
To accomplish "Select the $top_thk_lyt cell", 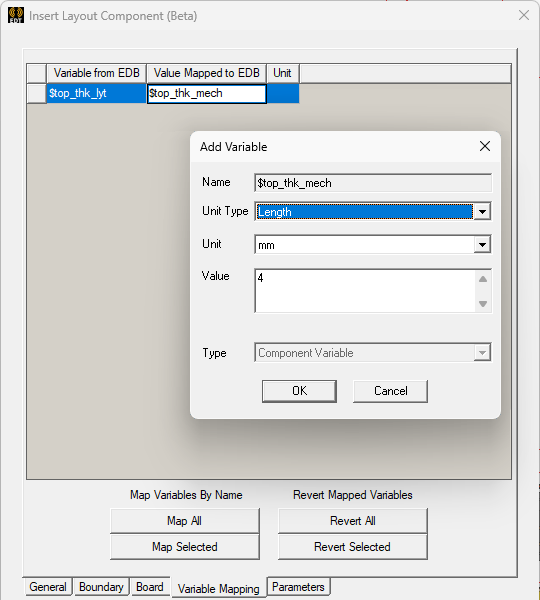I will [96, 93].
